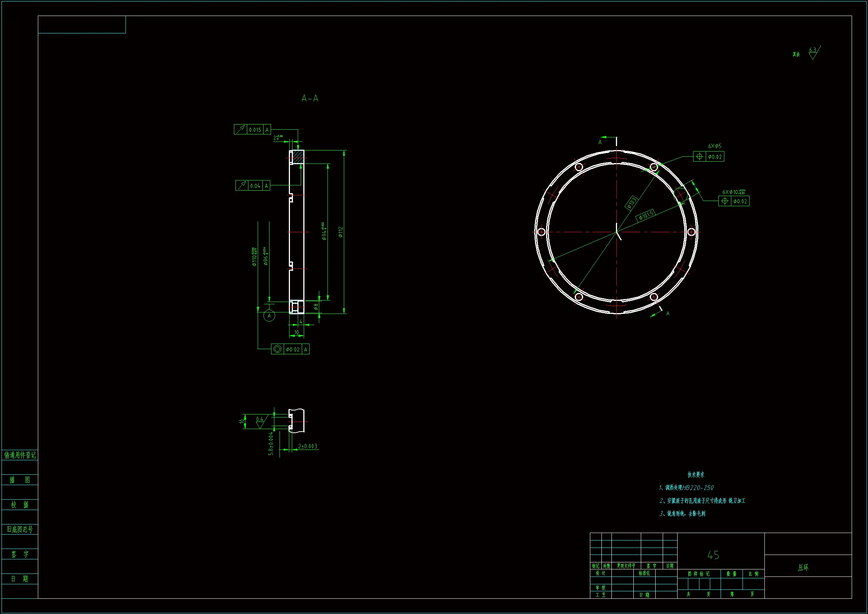Click the 借通用件登记 cell in left column
Viewport: 868px width, 614px height.
click(20, 455)
